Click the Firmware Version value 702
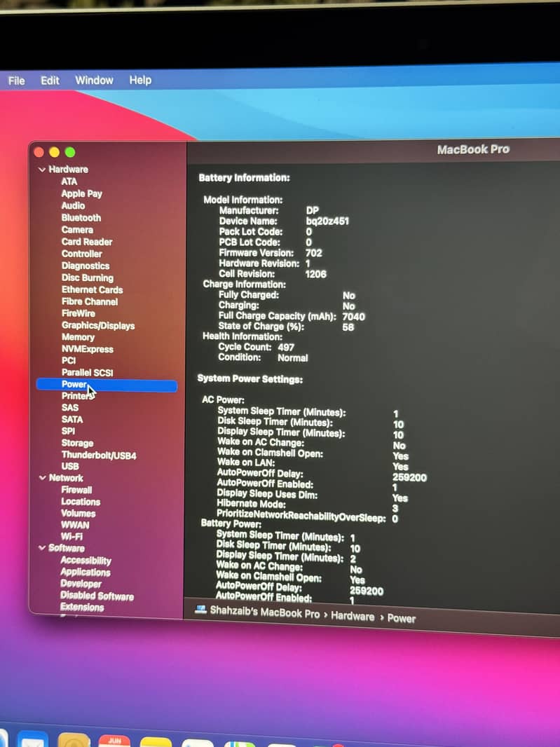This screenshot has height=747, width=560. point(313,253)
